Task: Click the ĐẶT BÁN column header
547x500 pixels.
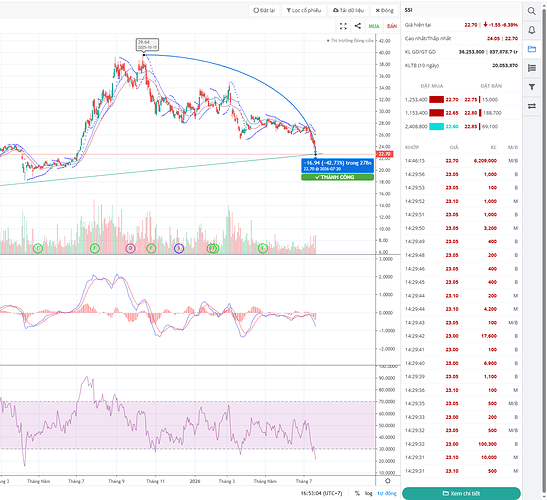Action: coord(490,86)
